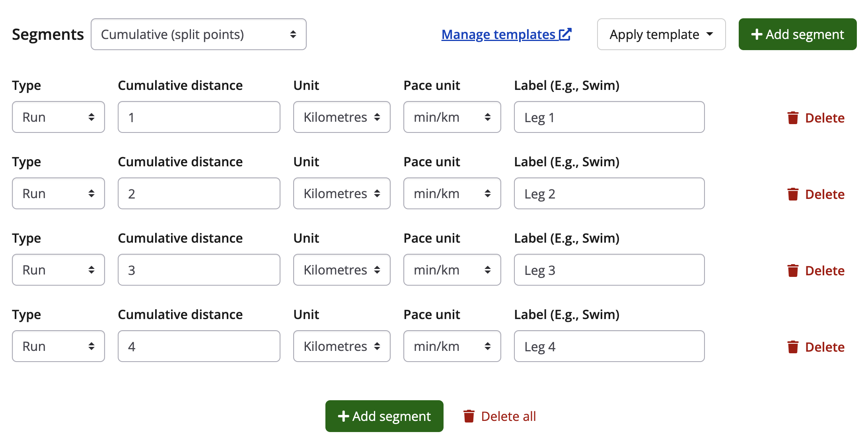
Task: Click the Delete all trash icon
Action: click(469, 416)
